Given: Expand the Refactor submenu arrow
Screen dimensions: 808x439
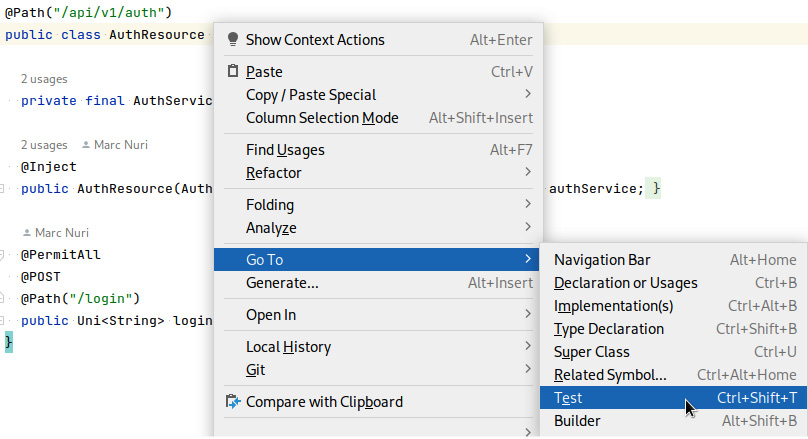Looking at the screenshot, I should click(528, 172).
